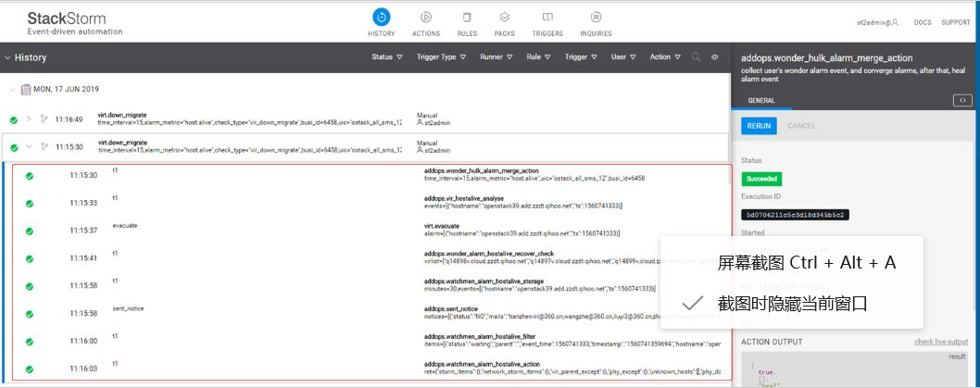Expand the 11:16:49 virt.down_migrate execution
Image resolution: width=980 pixels, height=388 pixels.
point(28,119)
